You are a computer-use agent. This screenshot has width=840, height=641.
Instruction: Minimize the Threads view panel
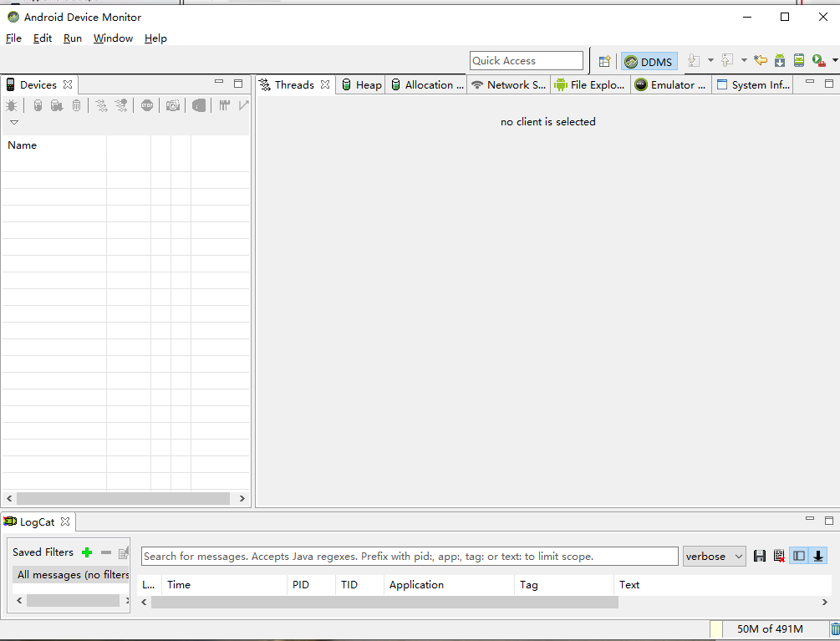pyautogui.click(x=810, y=82)
